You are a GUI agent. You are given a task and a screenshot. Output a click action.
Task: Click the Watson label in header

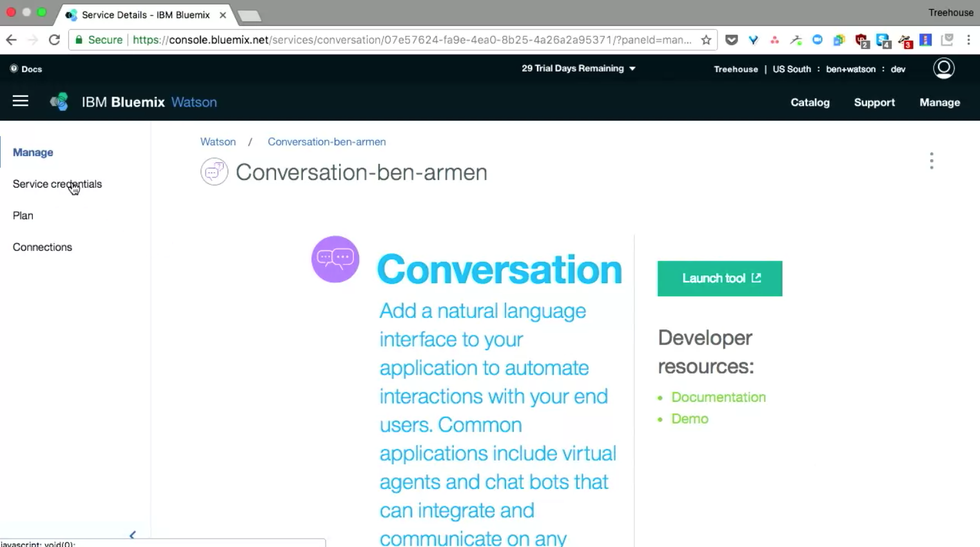[194, 102]
